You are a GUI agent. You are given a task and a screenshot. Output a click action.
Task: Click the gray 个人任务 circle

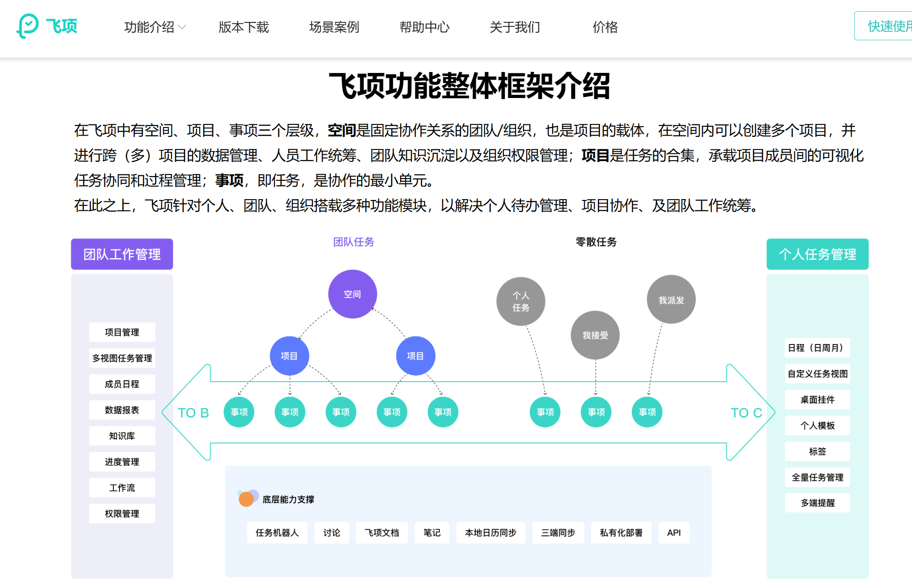tap(520, 301)
